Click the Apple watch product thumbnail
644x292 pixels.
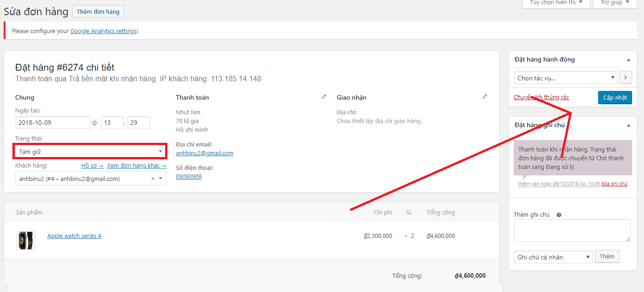point(26,241)
